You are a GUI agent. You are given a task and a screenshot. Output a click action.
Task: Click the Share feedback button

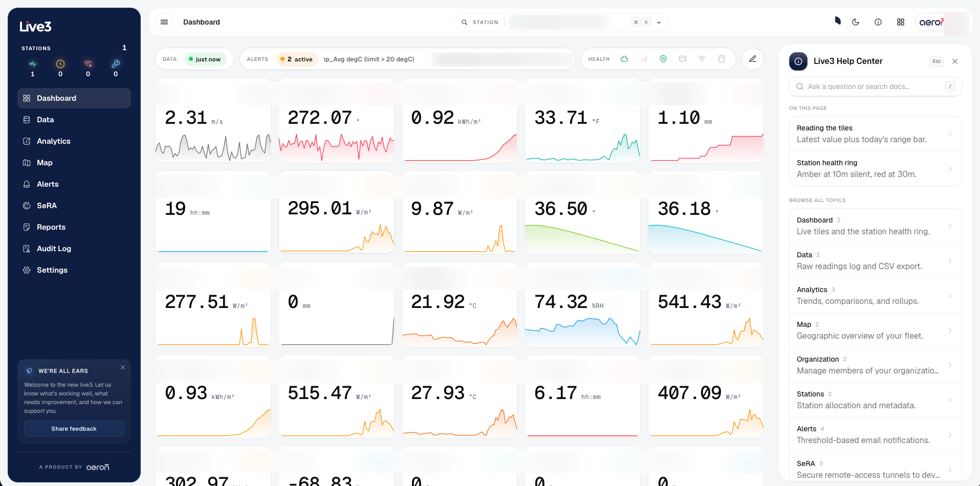click(x=74, y=429)
